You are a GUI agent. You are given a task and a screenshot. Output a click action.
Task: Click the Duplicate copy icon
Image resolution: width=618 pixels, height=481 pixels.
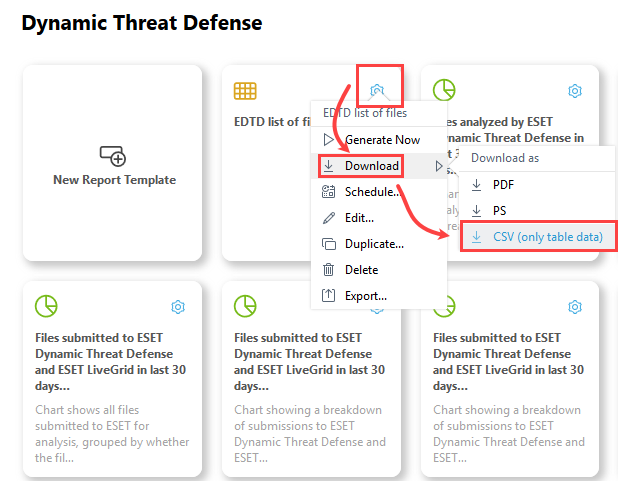click(329, 244)
